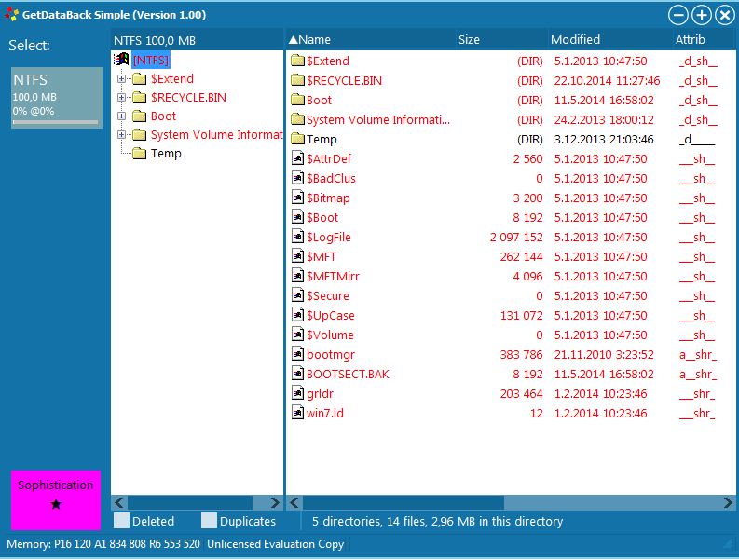Screen dimensions: 739x560
Task: Open the Sophistication level button
Action: pyautogui.click(x=56, y=500)
